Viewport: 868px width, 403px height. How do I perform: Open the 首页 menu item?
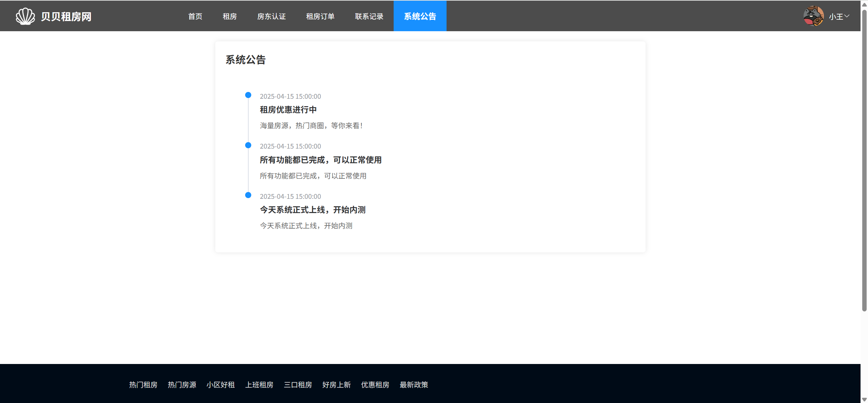(195, 16)
